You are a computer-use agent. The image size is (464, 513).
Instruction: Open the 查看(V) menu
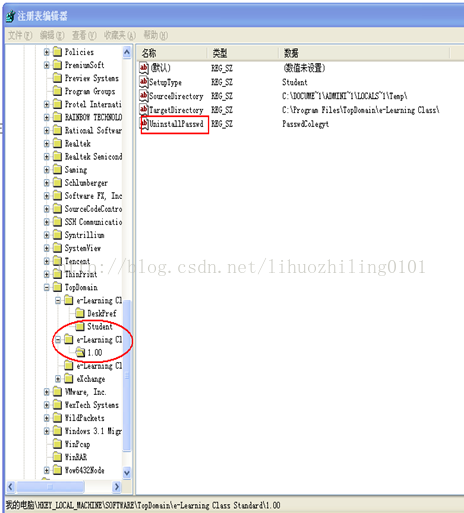pyautogui.click(x=84, y=35)
